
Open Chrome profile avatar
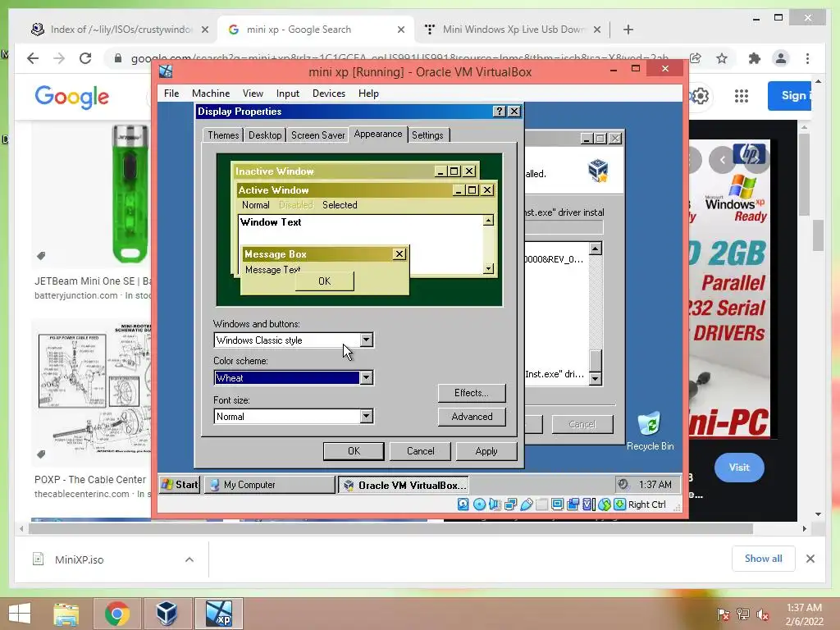tap(781, 58)
